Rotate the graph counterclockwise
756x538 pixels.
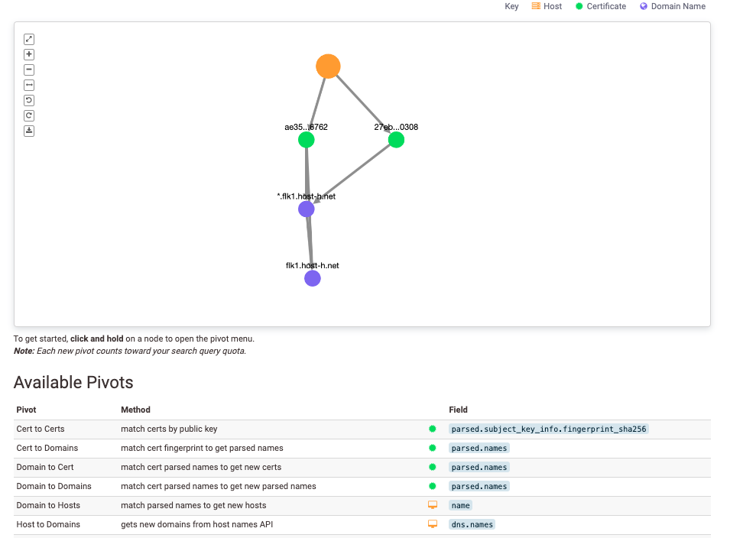pyautogui.click(x=28, y=100)
